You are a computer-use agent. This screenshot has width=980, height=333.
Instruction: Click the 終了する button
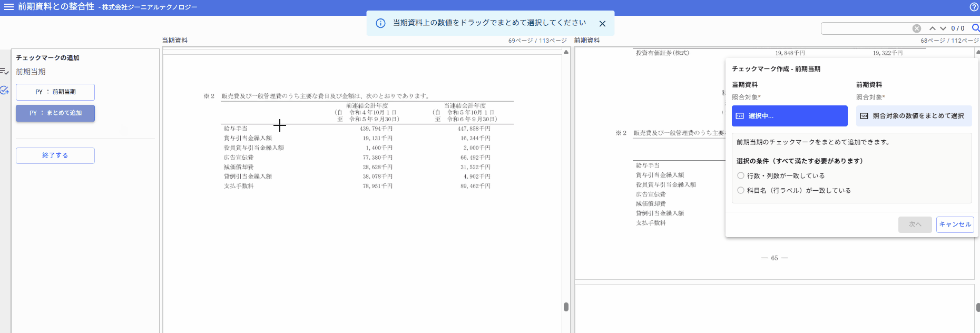point(55,155)
